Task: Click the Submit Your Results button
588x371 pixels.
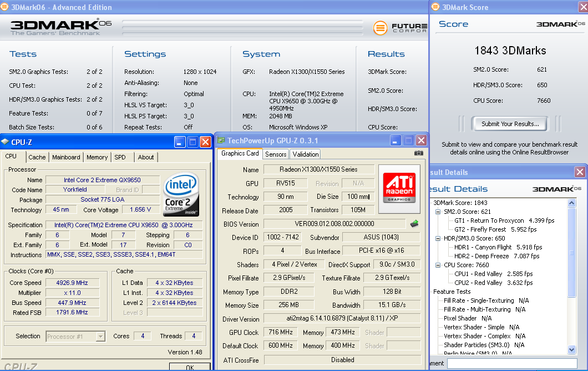Action: [510, 124]
